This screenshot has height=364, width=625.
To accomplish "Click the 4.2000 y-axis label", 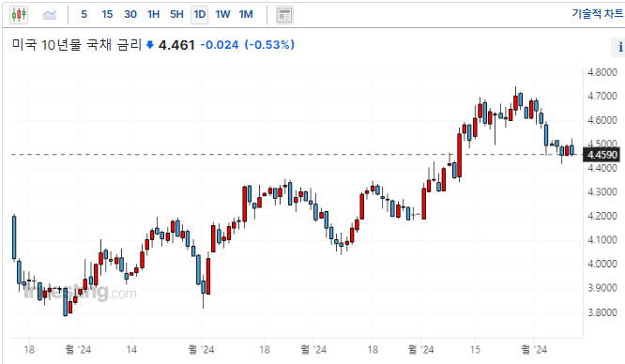I will coord(602,216).
